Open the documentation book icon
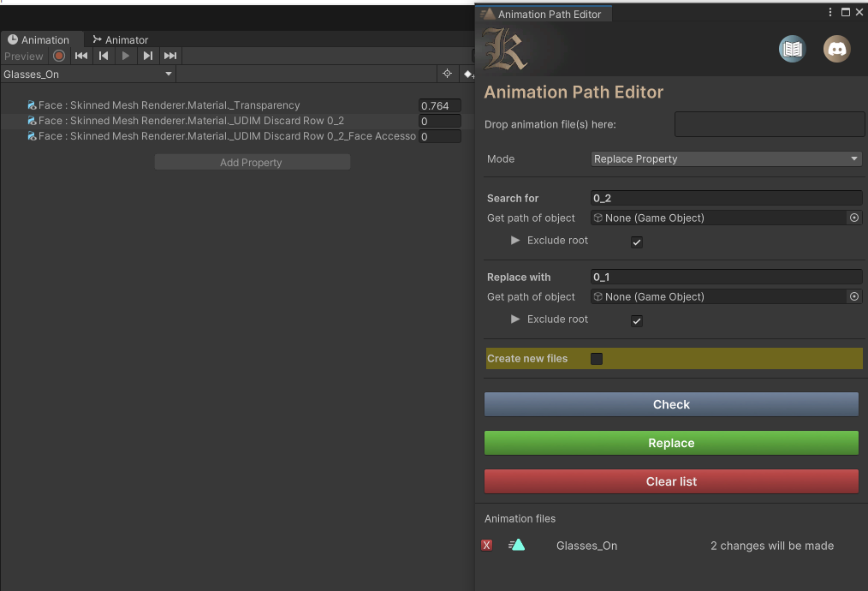This screenshot has width=868, height=591. [x=792, y=49]
